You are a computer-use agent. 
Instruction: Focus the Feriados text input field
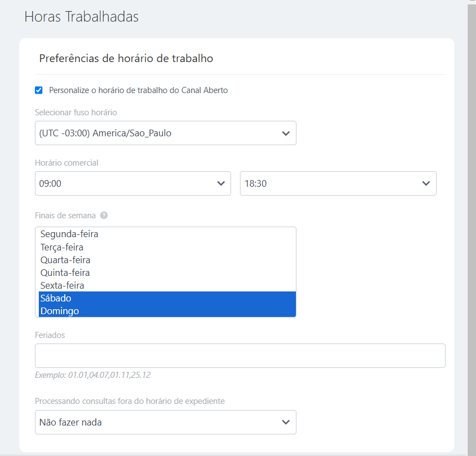click(x=240, y=356)
